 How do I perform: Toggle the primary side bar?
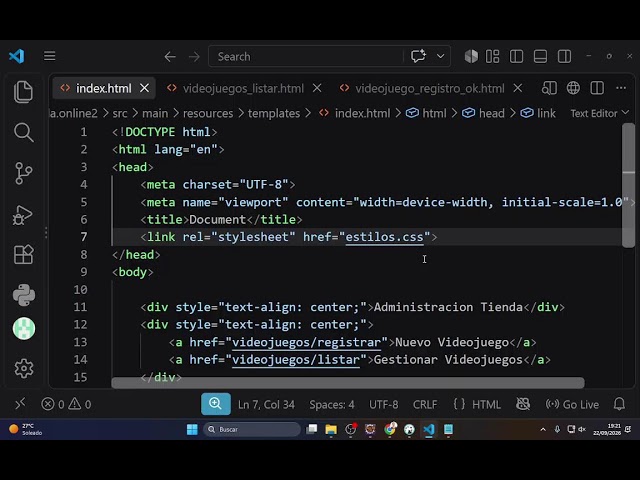coord(516,56)
